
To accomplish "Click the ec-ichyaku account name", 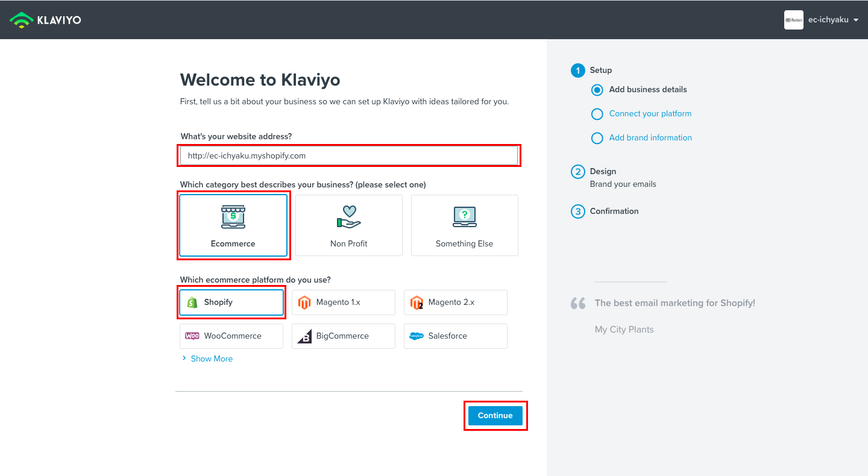I will (x=828, y=20).
